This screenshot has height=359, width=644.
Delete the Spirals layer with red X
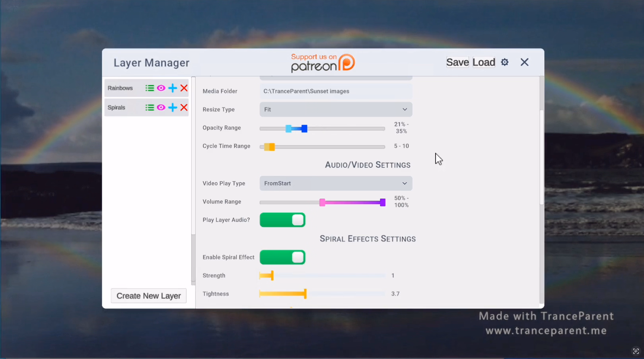[184, 107]
